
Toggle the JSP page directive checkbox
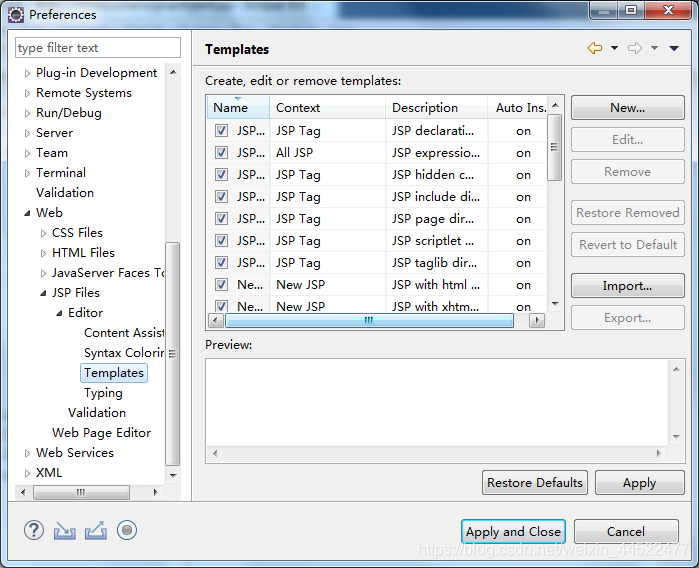(x=221, y=218)
